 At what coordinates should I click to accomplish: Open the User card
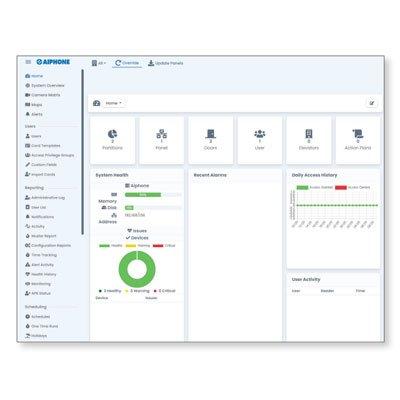(260, 140)
